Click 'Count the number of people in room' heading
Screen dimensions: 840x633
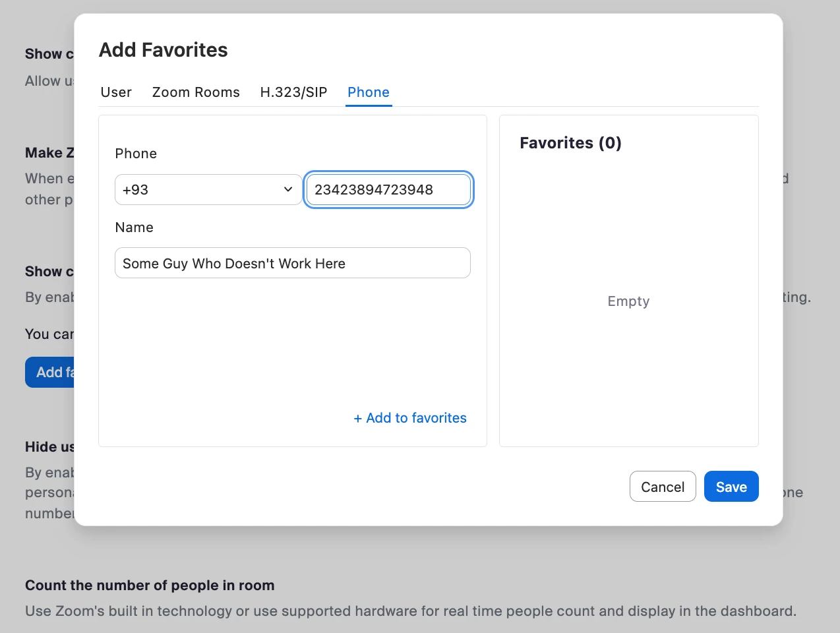(x=150, y=586)
